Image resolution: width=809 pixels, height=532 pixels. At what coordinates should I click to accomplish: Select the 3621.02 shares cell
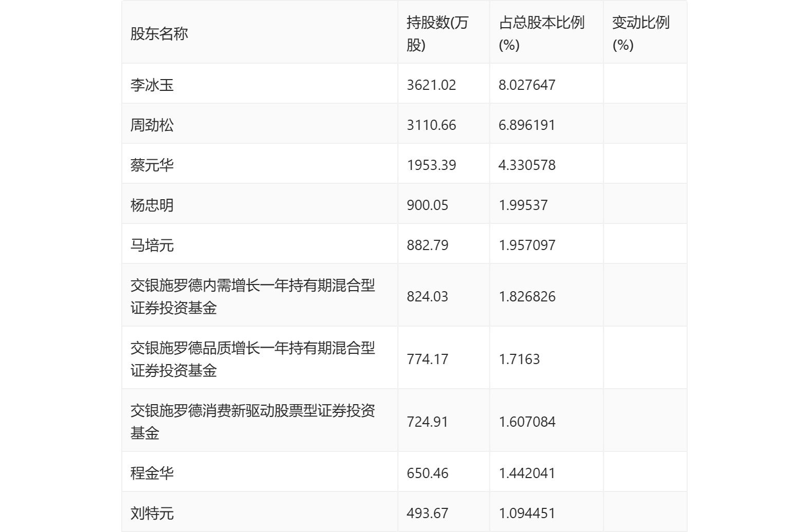coord(431,85)
